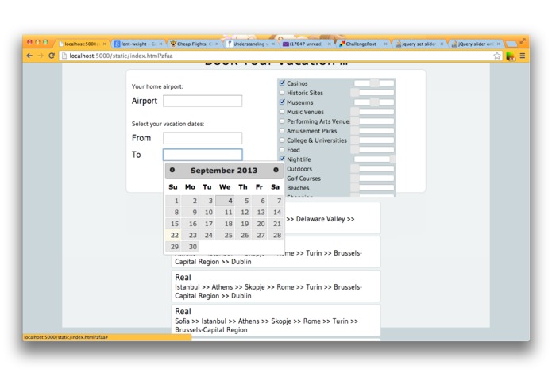This screenshot has width=552, height=392.
Task: Focus the Airport input field
Action: [203, 101]
